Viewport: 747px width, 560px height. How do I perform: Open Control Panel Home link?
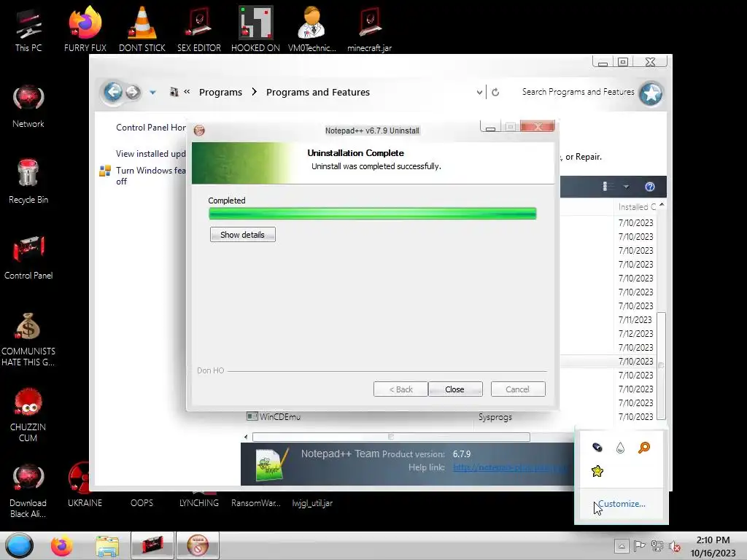tap(150, 127)
